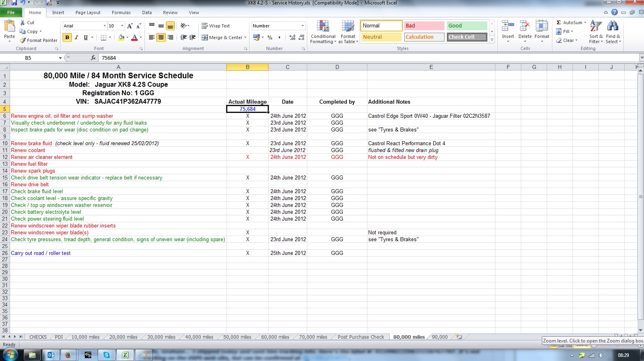This screenshot has height=361, width=644.
Task: Click the Find & Select binoculars icon
Action: [x=613, y=27]
